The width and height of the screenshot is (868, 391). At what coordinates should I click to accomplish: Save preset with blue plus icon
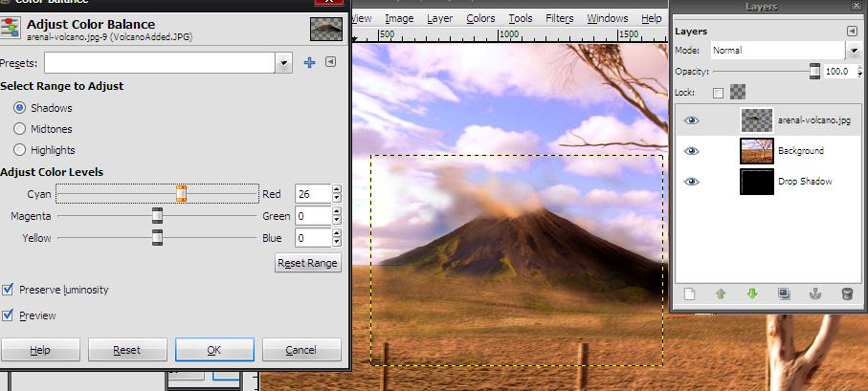click(309, 62)
